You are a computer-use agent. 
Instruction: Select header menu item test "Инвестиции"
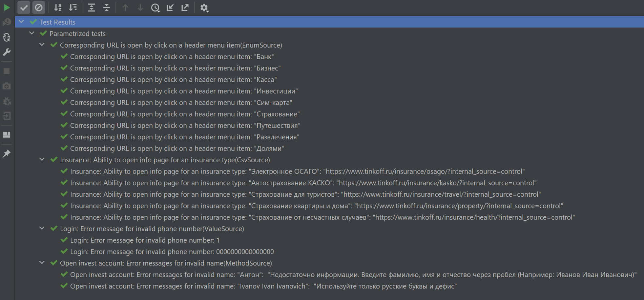click(x=184, y=91)
